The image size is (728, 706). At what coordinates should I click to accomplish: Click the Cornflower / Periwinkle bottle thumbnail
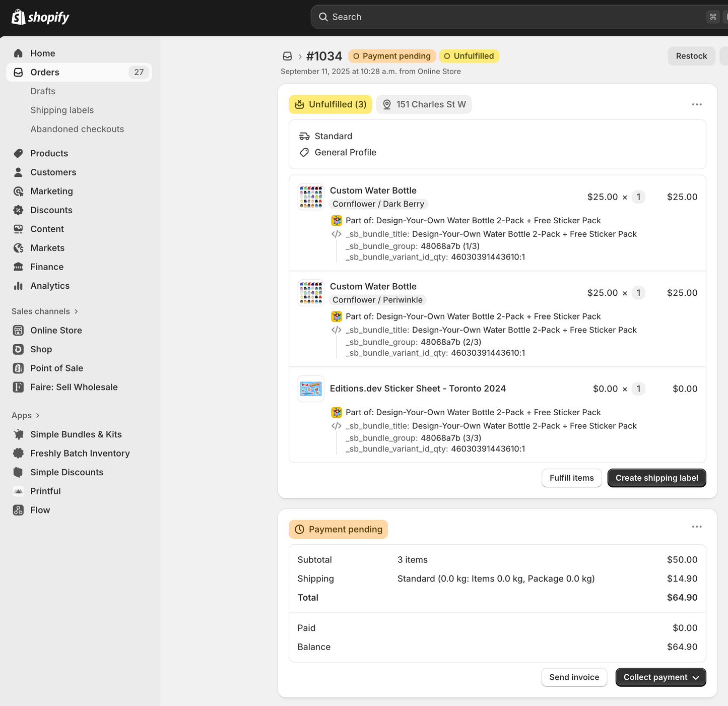coord(311,293)
